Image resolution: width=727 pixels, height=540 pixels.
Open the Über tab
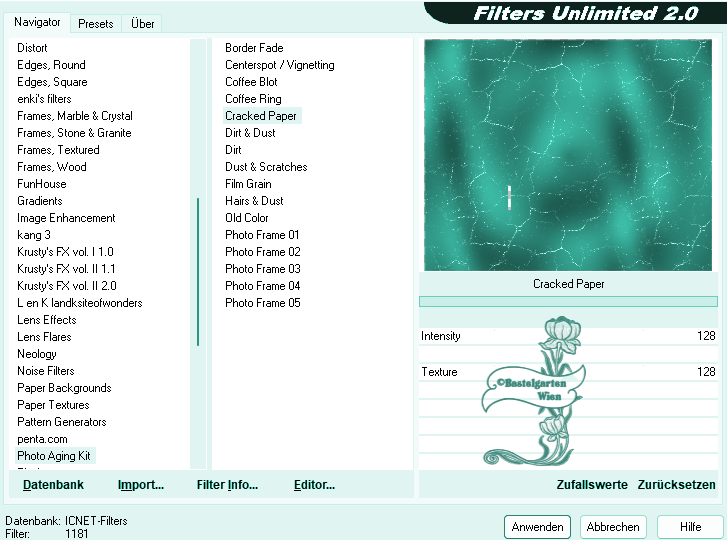[x=142, y=24]
